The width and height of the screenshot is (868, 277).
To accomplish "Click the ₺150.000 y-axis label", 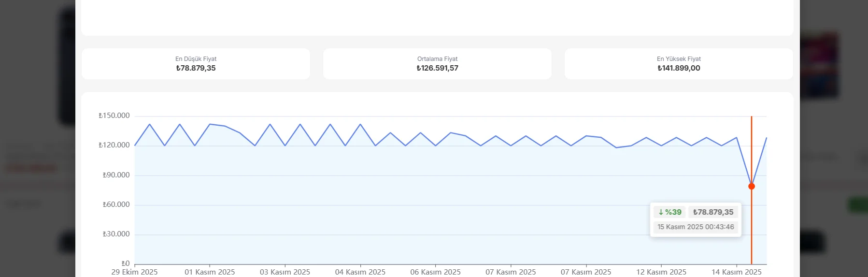I will pos(114,116).
